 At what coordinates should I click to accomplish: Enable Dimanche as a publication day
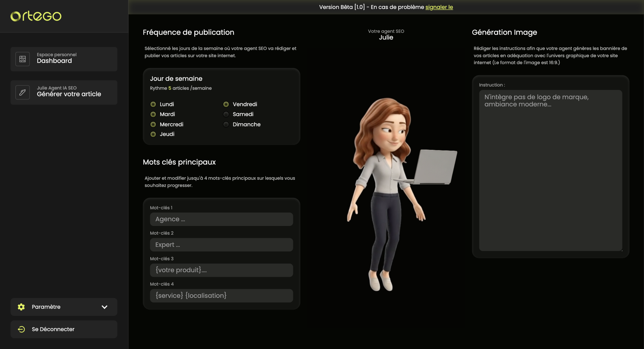[226, 124]
